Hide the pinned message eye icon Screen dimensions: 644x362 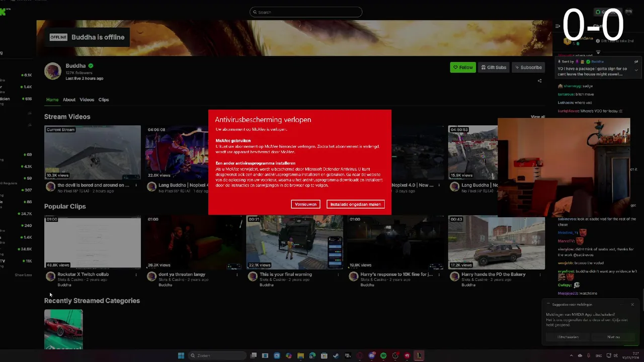coord(636,61)
